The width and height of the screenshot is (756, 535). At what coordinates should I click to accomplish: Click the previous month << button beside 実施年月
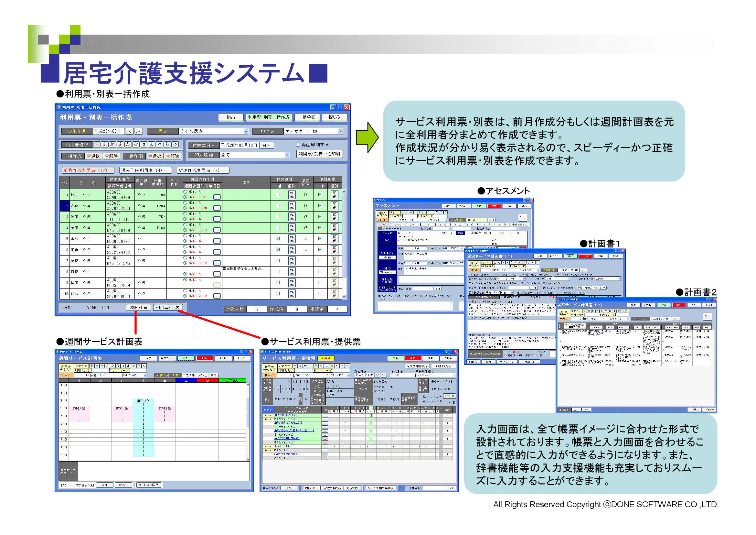pyautogui.click(x=129, y=131)
